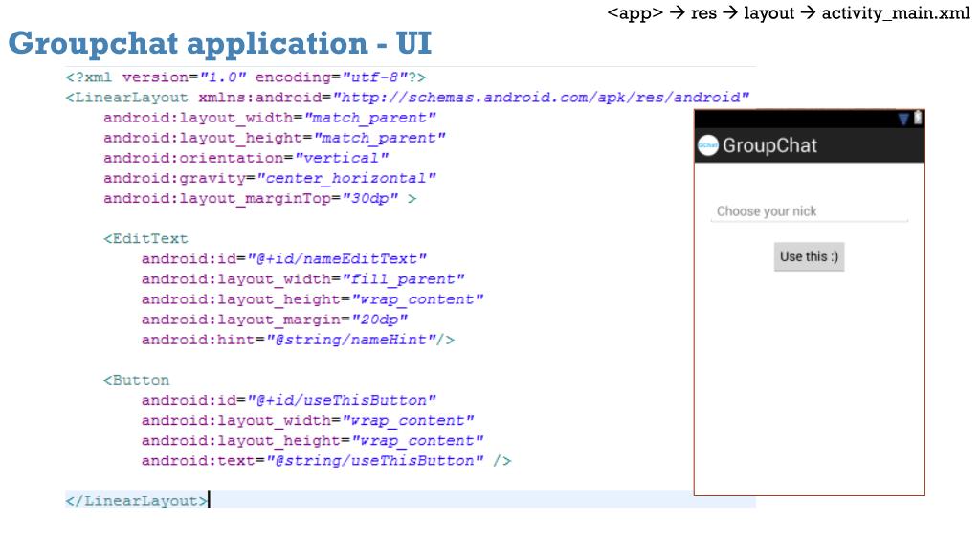Click the '<LinearLayout xmlns:android' opening tag line
This screenshot has width=980, height=551.
[x=408, y=98]
